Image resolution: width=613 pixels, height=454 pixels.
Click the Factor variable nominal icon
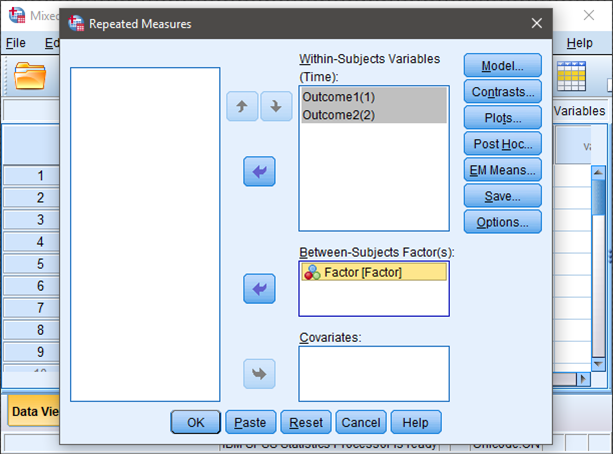tap(312, 272)
